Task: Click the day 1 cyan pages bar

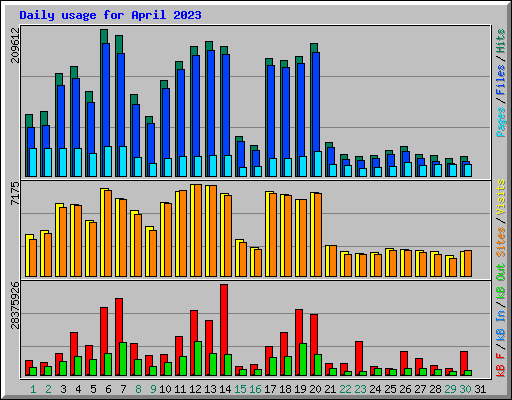Action: point(33,162)
